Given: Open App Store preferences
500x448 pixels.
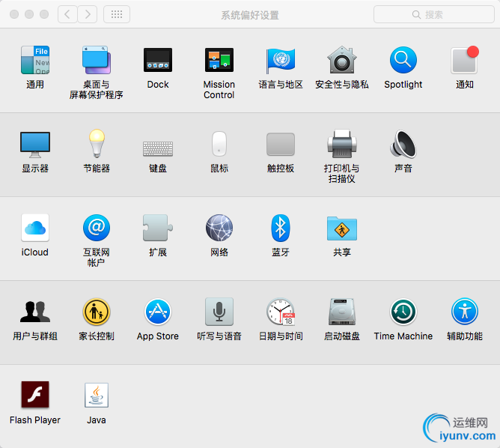Looking at the screenshot, I should (158, 312).
